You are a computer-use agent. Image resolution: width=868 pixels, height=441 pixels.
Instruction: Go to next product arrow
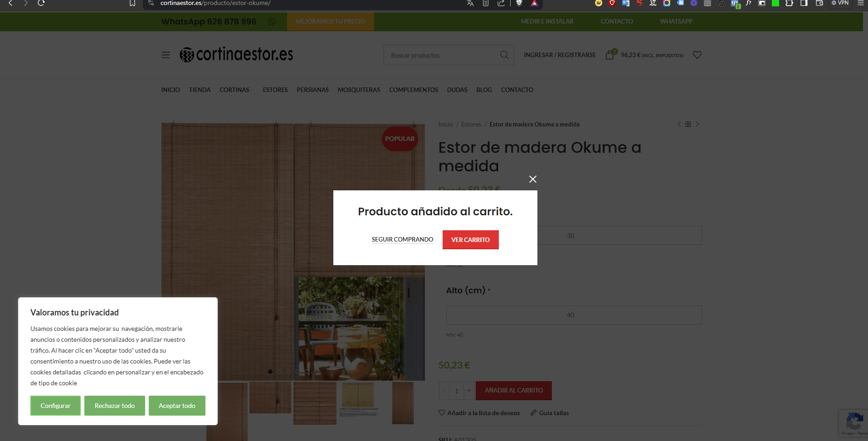click(x=697, y=124)
